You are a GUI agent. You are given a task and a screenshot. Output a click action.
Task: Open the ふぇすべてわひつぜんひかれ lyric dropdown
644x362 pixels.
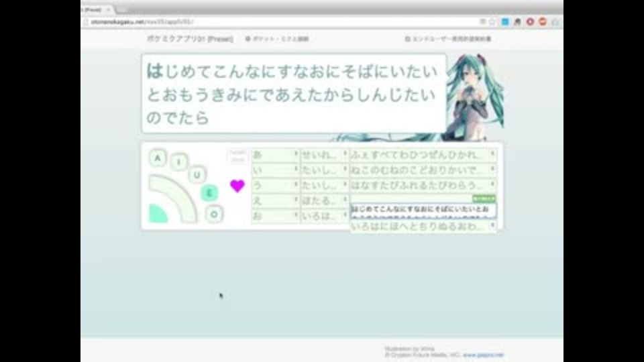pos(423,155)
